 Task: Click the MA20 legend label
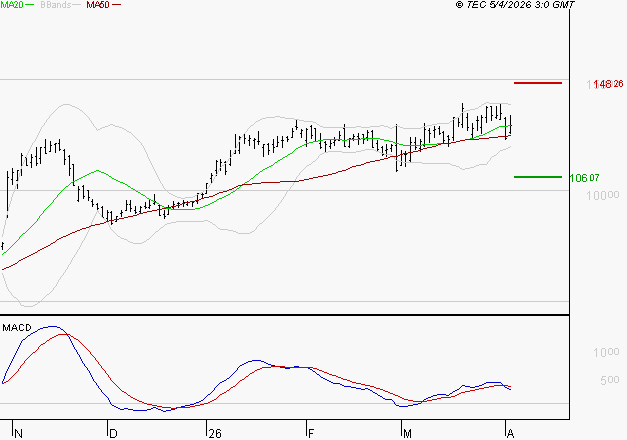[x=12, y=5]
